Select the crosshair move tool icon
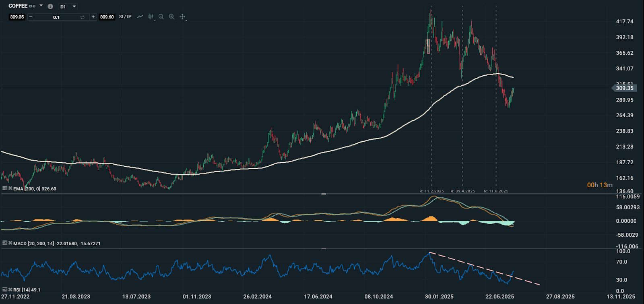The image size is (644, 304). coord(182,17)
